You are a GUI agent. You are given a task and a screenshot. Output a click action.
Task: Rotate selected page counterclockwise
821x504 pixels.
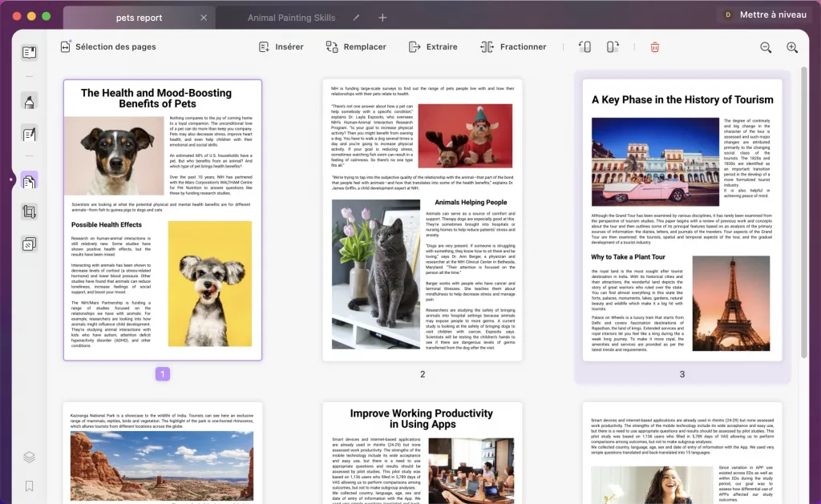click(584, 47)
